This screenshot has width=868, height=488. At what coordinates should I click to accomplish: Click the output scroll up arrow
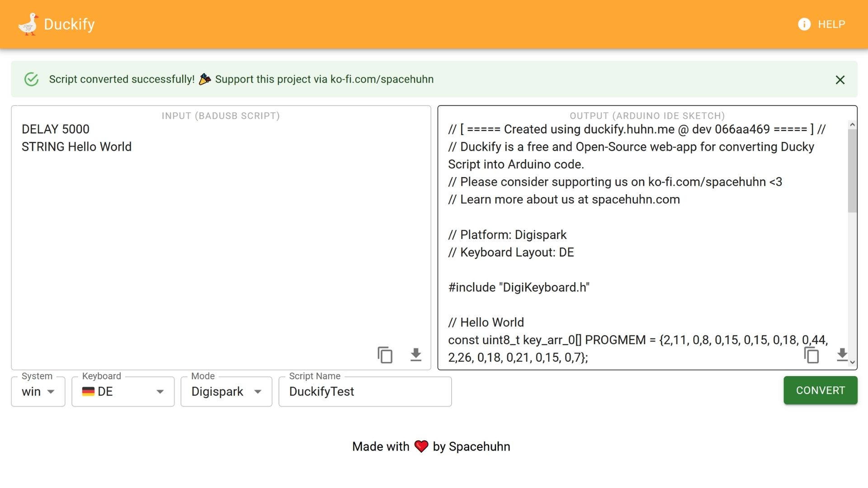(852, 125)
